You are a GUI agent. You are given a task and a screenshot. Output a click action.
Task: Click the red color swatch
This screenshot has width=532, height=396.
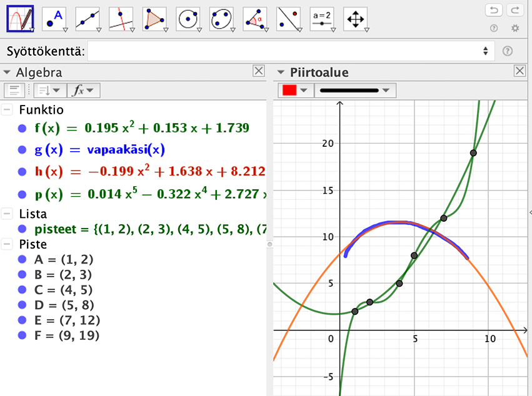(x=289, y=91)
